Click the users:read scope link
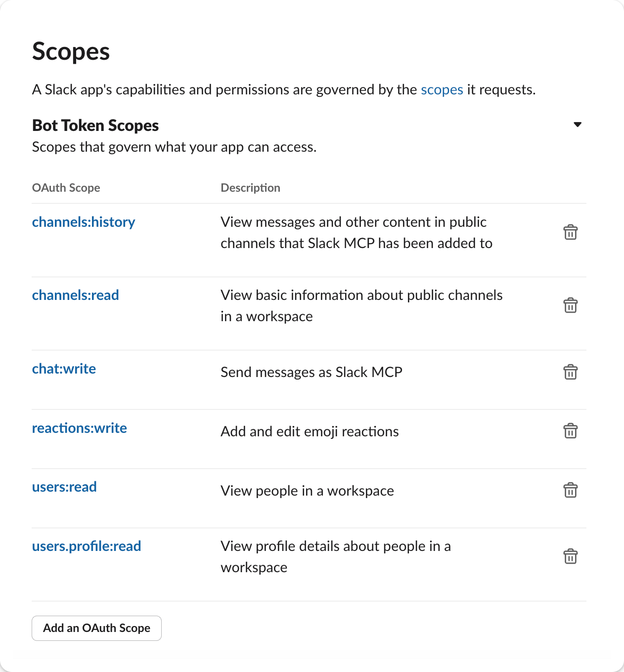This screenshot has height=672, width=624. click(64, 487)
